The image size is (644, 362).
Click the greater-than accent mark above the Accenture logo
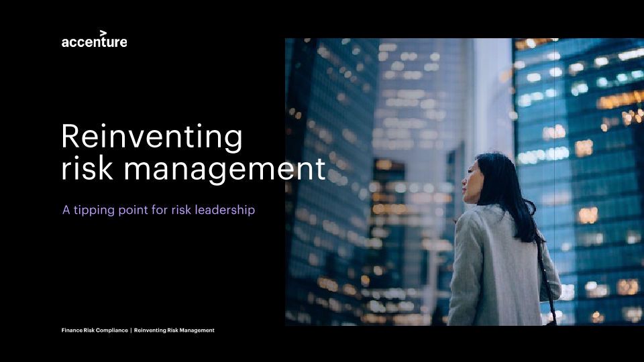(x=103, y=32)
